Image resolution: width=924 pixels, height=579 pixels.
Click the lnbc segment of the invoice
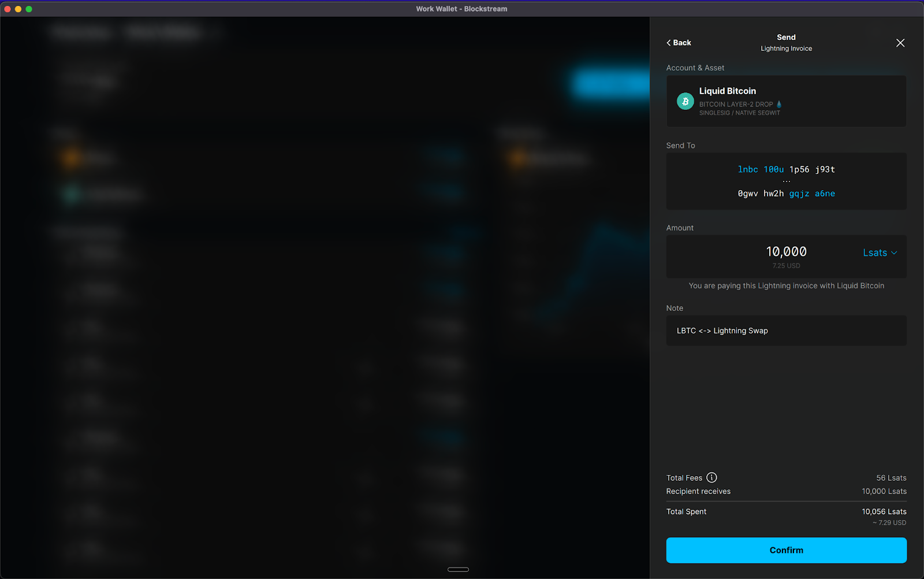[x=747, y=169]
